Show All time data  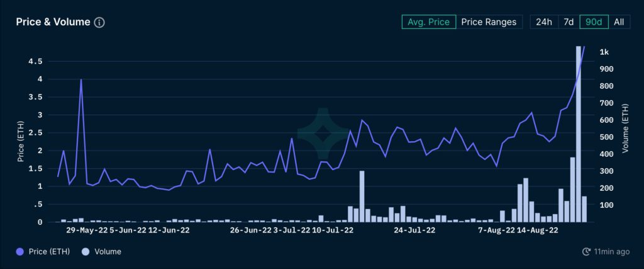(x=619, y=22)
